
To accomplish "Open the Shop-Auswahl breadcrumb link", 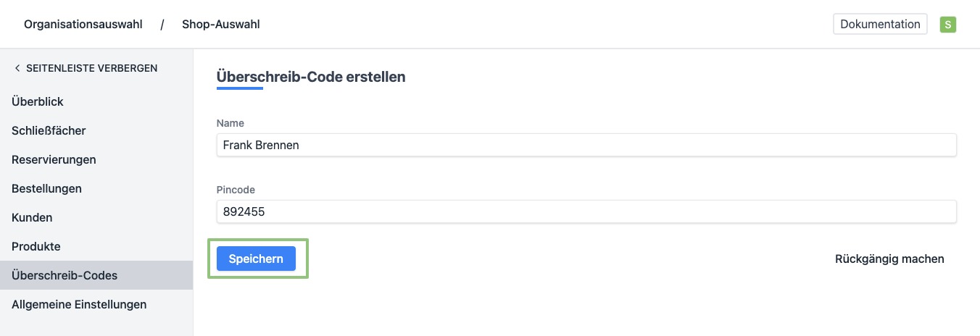I will (220, 25).
